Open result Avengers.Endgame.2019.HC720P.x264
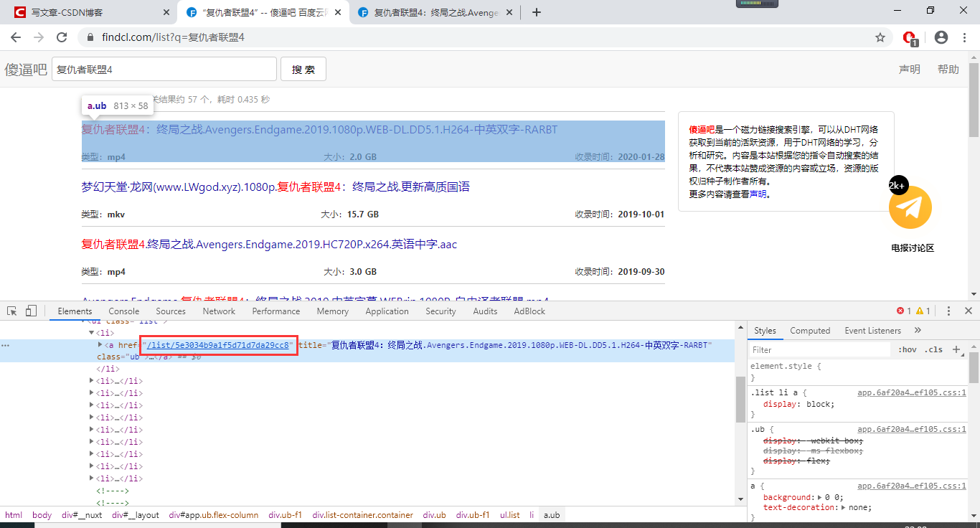The image size is (980, 528). (x=269, y=245)
